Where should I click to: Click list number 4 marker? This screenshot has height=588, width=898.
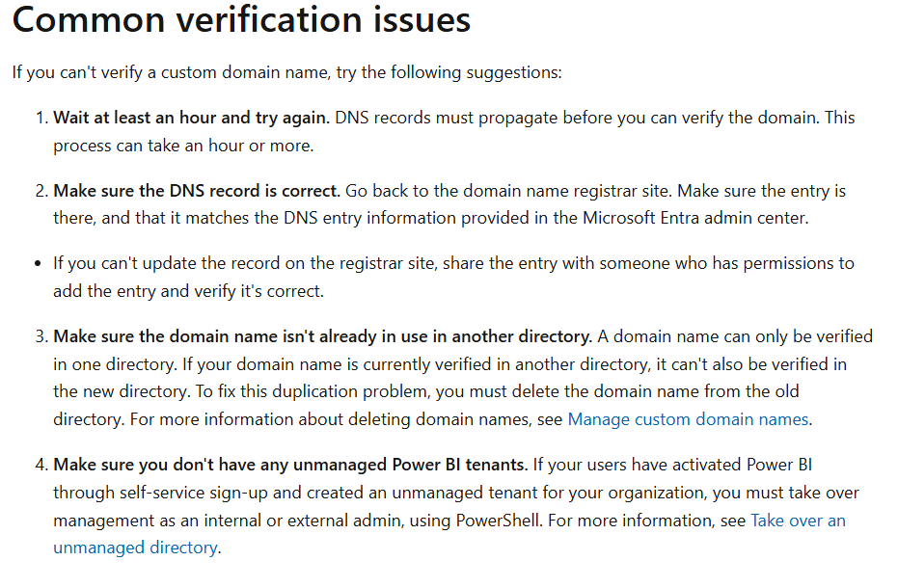[41, 465]
